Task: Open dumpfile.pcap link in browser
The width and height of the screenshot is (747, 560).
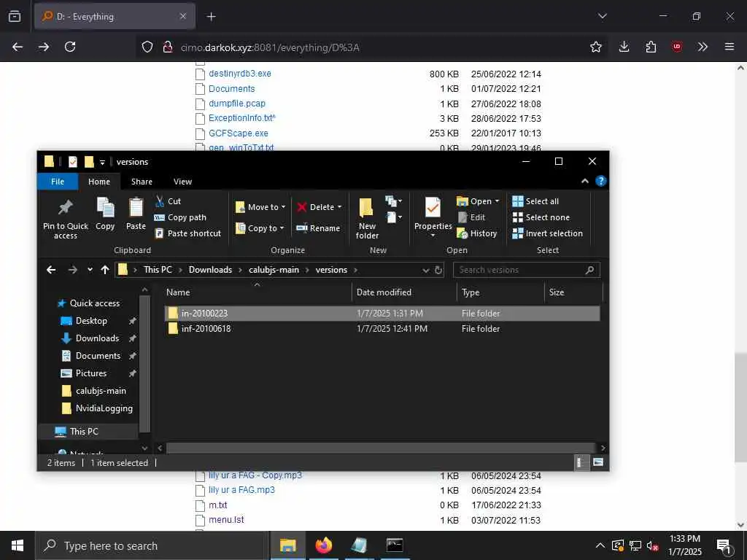Action: click(x=237, y=104)
